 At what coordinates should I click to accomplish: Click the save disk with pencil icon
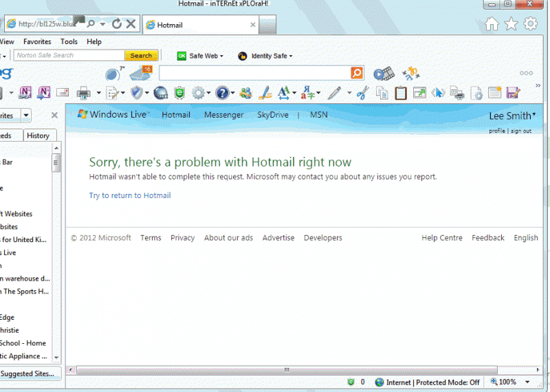[513, 94]
